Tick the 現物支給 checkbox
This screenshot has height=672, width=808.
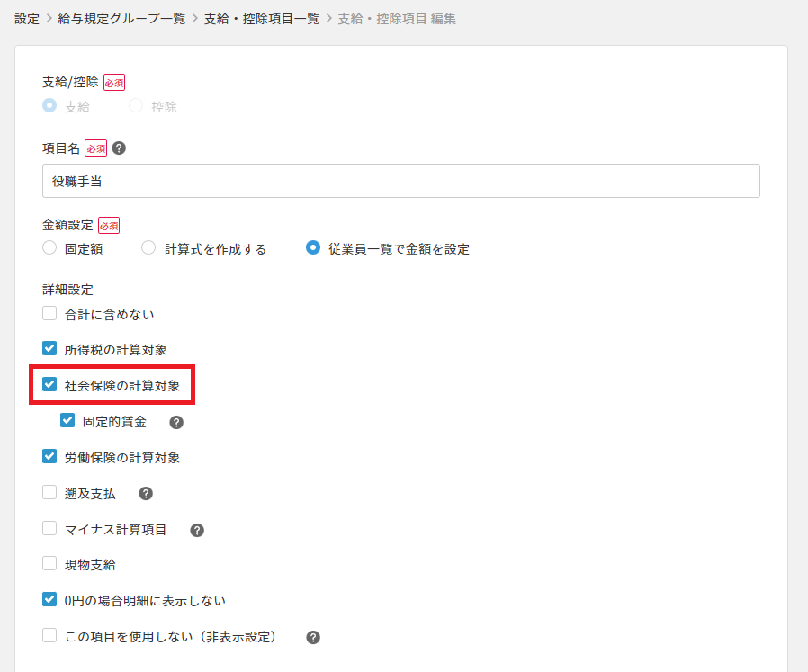[50, 565]
